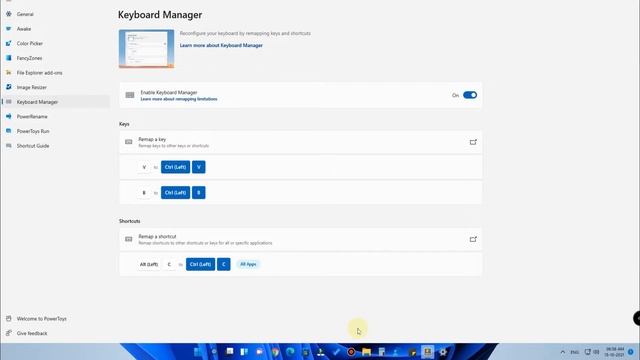Image resolution: width=640 pixels, height=360 pixels.
Task: Click Ctrl (Left) chip in shortcuts row
Action: point(200,264)
